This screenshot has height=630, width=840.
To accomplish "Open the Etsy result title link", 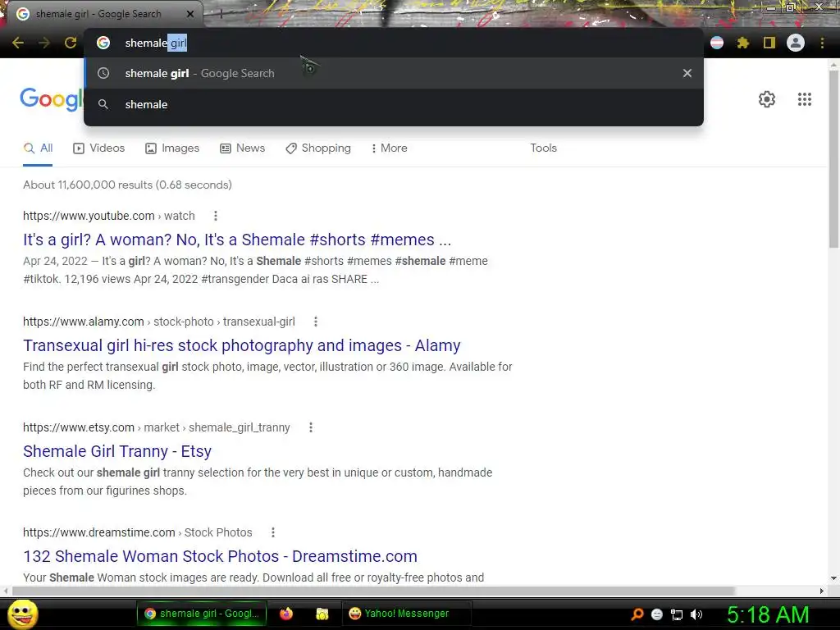I will tap(117, 451).
